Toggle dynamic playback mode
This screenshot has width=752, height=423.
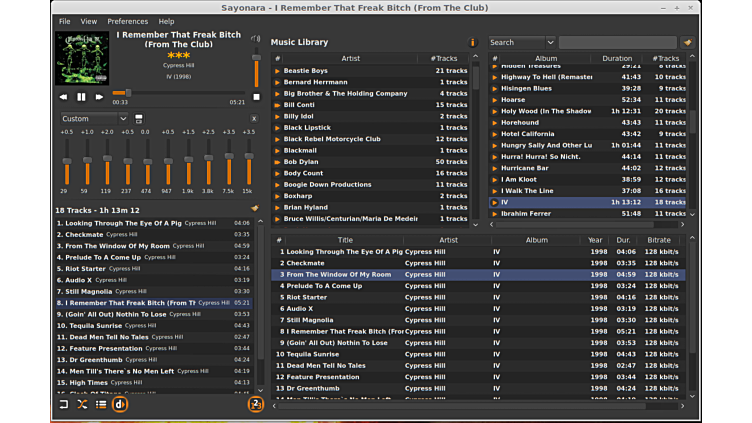[120, 404]
